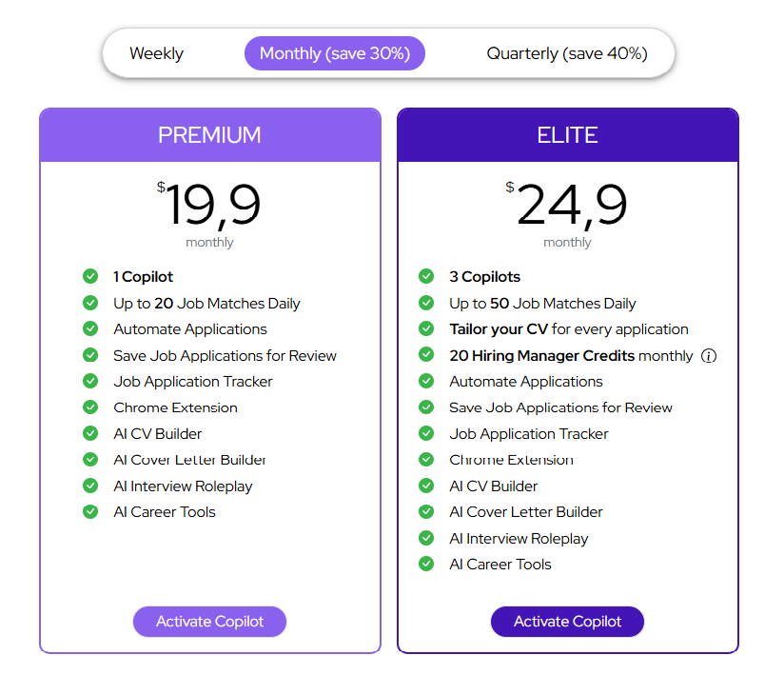The image size is (784, 675).
Task: Click the check icon beside Tailor your CV
Action: (426, 329)
